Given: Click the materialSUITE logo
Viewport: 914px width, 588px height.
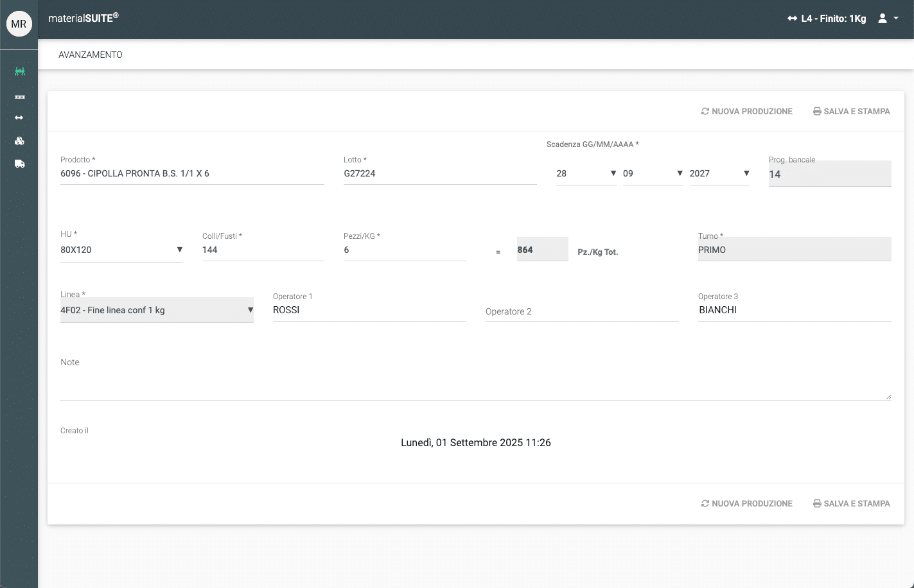Looking at the screenshot, I should coord(83,18).
